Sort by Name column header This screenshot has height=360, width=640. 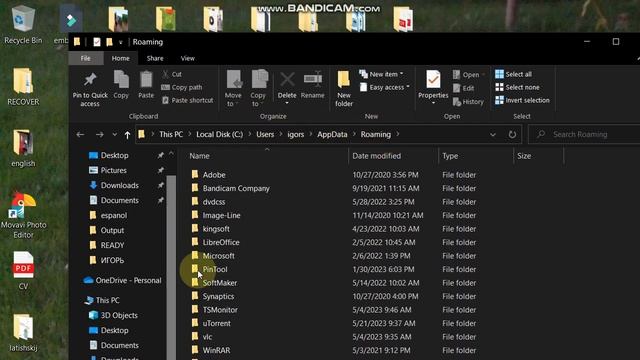point(199,156)
